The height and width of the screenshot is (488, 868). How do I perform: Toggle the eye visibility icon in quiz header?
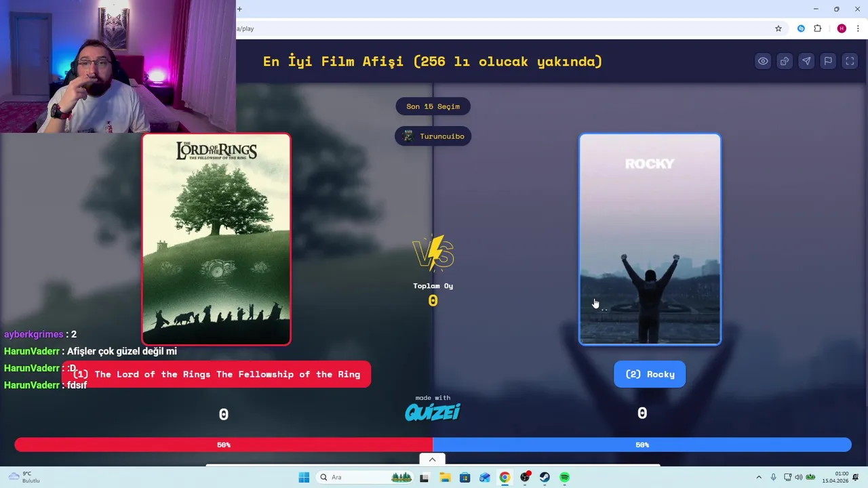point(763,61)
